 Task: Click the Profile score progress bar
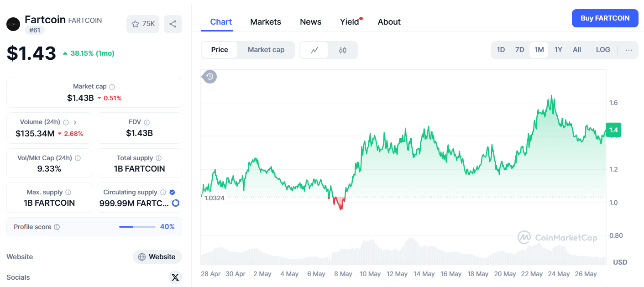click(x=137, y=226)
